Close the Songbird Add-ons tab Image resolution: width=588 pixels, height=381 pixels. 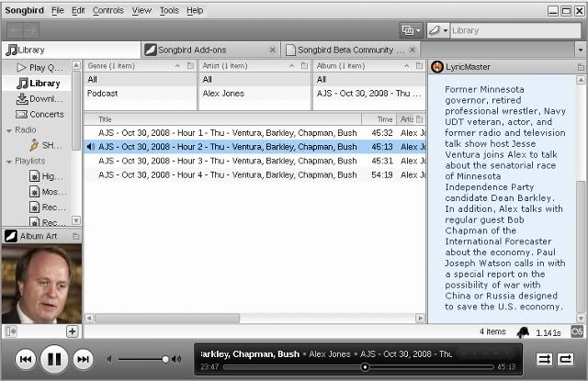click(x=273, y=50)
